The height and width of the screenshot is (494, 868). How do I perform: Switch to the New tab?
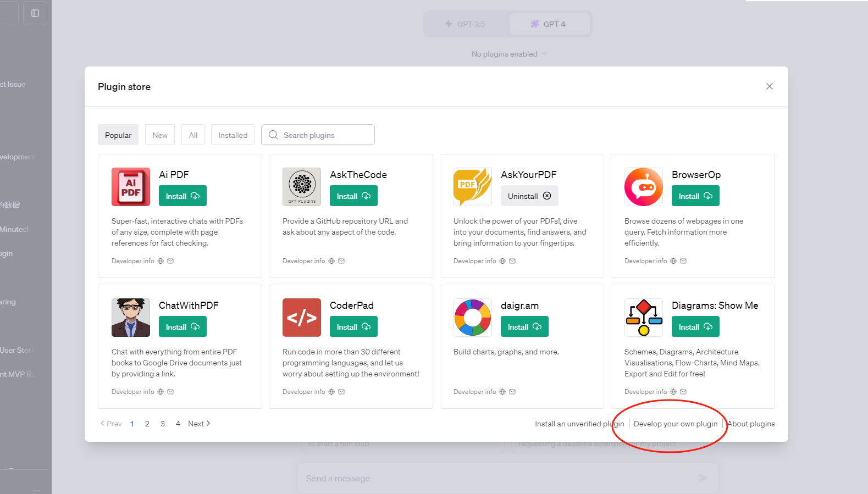pos(160,135)
